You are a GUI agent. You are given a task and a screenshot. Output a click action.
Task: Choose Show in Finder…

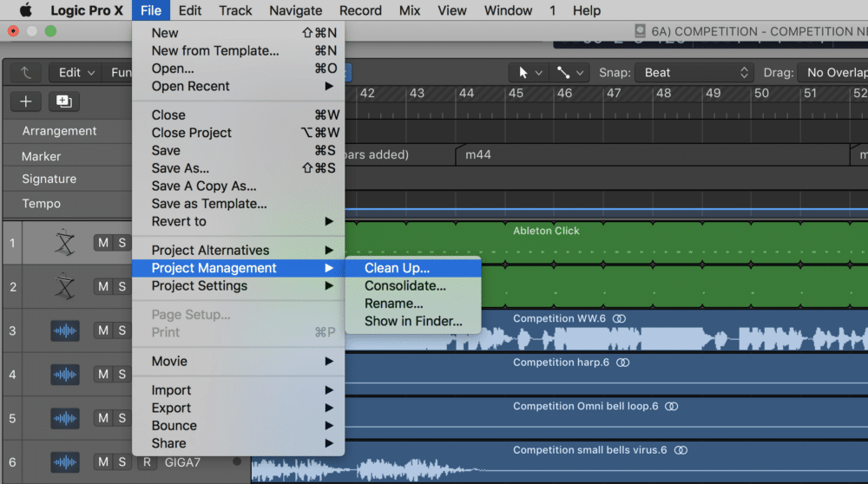[413, 321]
